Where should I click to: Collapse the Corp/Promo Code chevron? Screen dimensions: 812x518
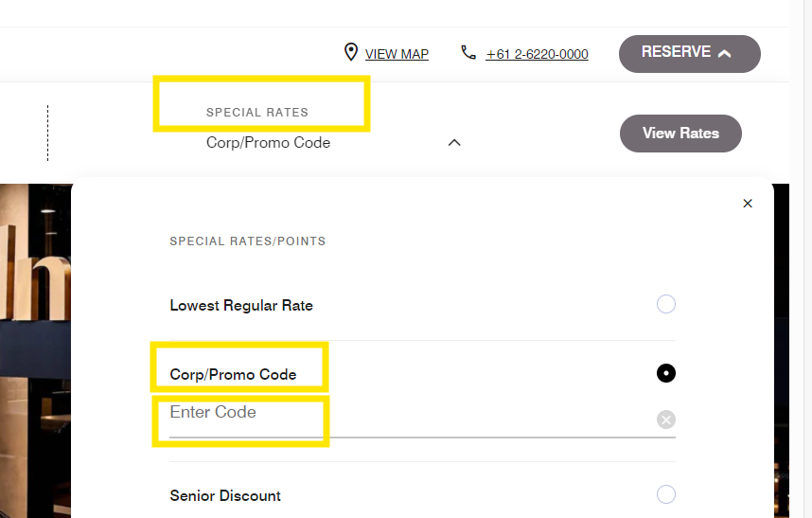pos(454,142)
